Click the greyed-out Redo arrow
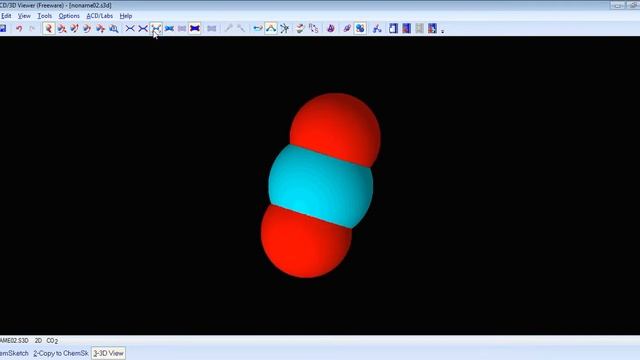The width and height of the screenshot is (640, 360). pyautogui.click(x=32, y=28)
